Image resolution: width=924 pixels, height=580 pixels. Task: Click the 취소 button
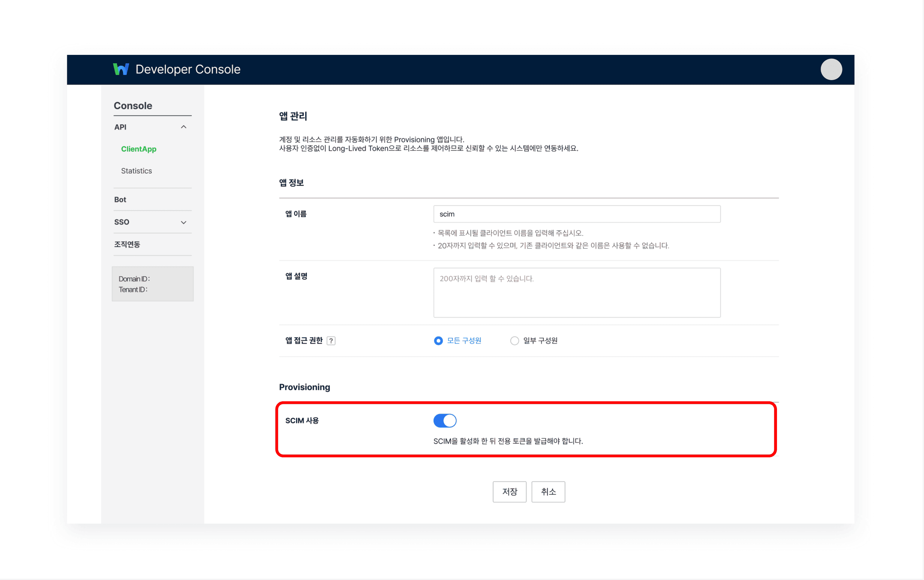pyautogui.click(x=548, y=492)
